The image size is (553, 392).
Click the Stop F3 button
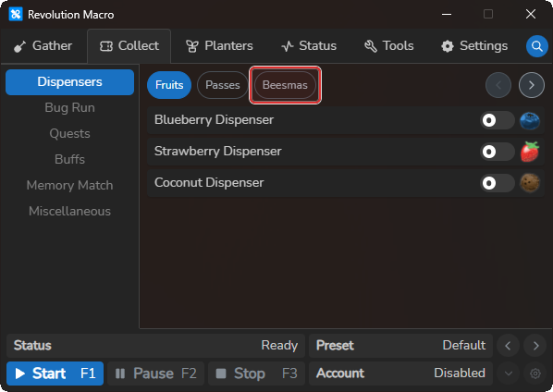point(256,374)
